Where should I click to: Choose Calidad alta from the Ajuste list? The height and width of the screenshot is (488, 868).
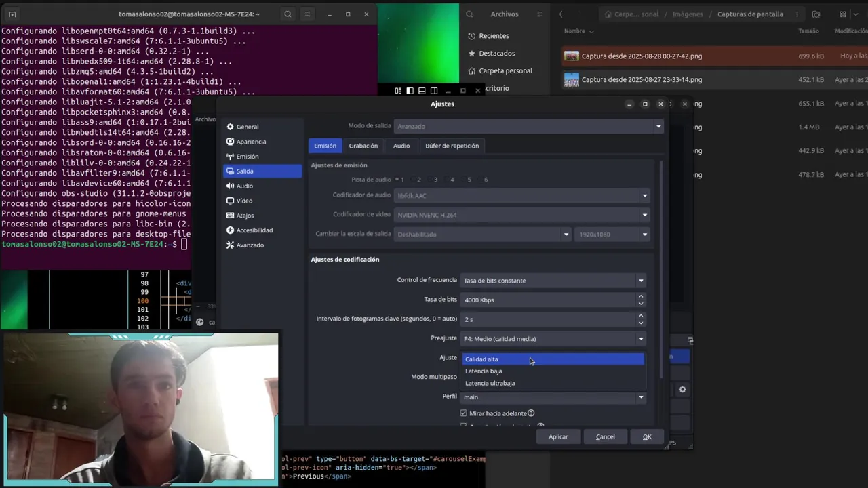pos(553,359)
